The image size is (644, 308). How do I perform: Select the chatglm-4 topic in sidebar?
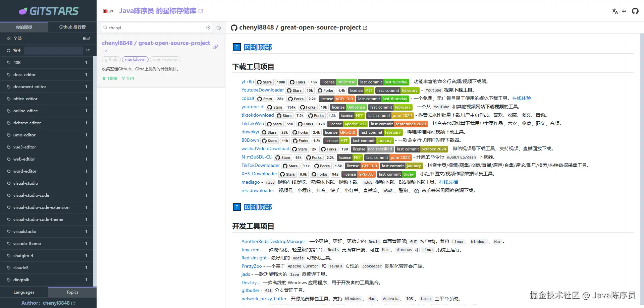pyautogui.click(x=46, y=256)
